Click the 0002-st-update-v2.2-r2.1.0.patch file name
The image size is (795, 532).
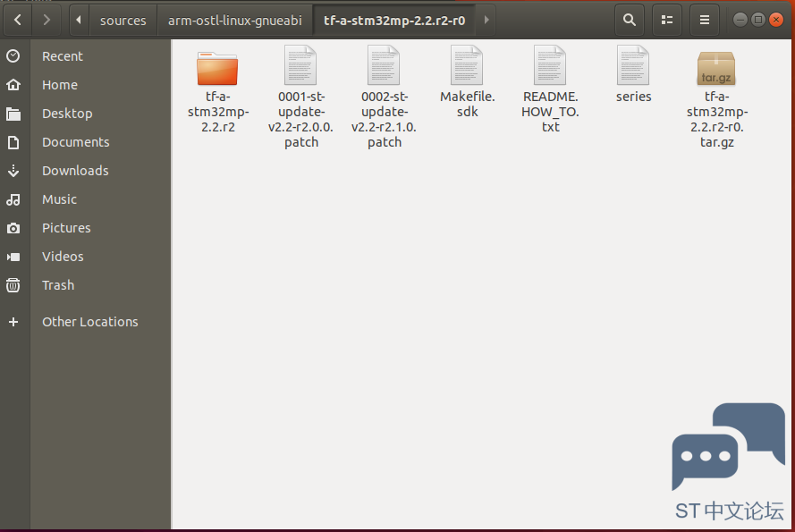[x=385, y=119]
